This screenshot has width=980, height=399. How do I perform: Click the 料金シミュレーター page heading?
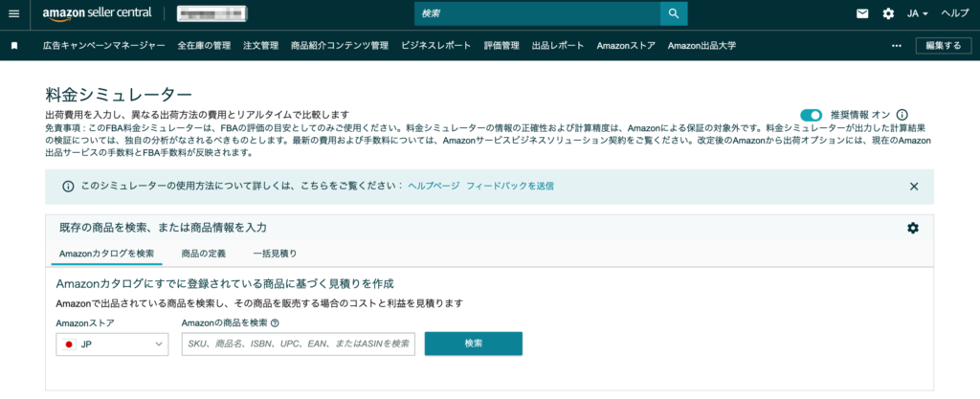[119, 95]
